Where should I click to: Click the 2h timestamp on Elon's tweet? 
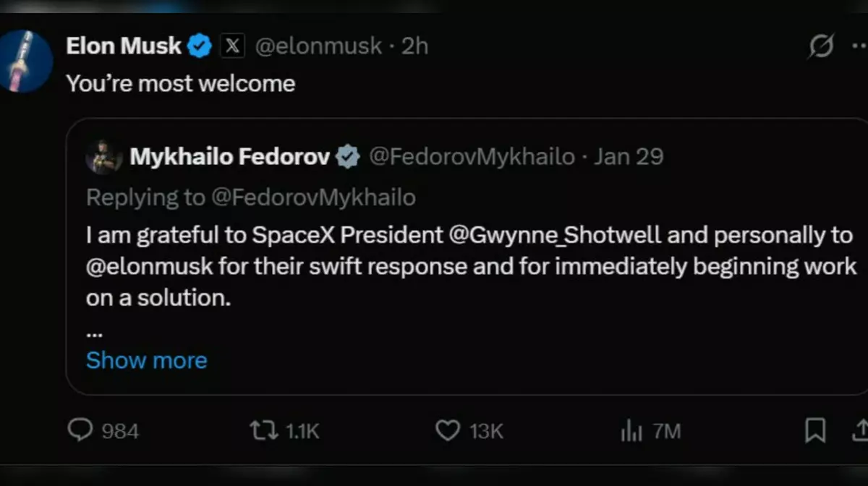tap(416, 46)
